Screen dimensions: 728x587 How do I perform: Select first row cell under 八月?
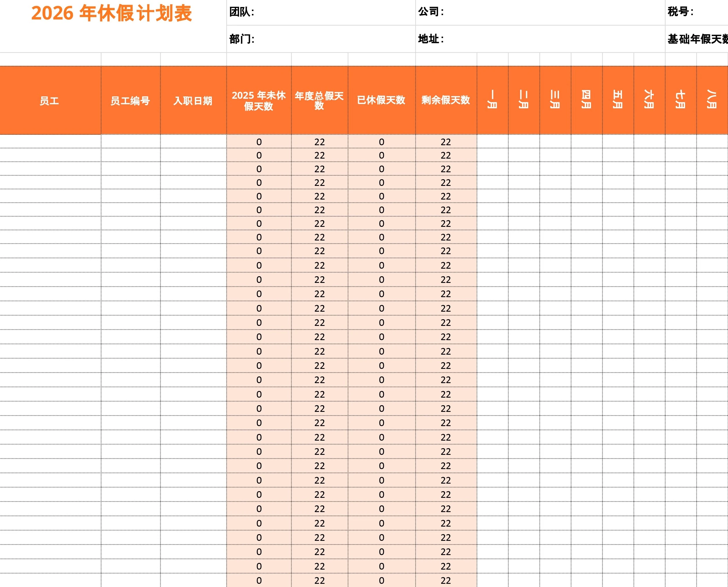tap(712, 142)
